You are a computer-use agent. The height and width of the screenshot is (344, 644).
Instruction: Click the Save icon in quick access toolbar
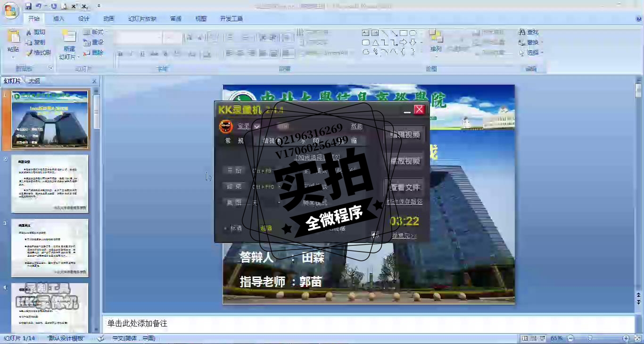point(28,6)
